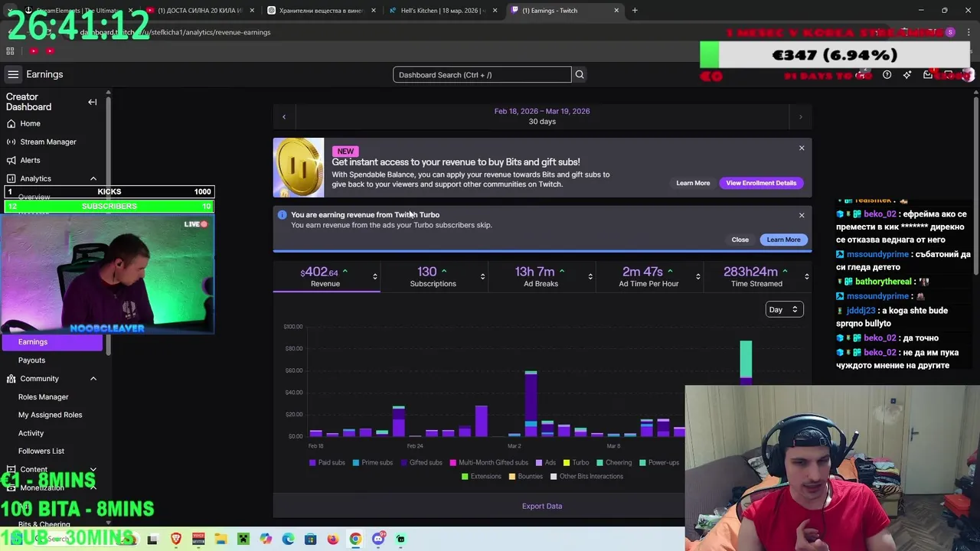Click Learn More on Turbo notice
The height and width of the screenshot is (551, 980).
(x=783, y=240)
